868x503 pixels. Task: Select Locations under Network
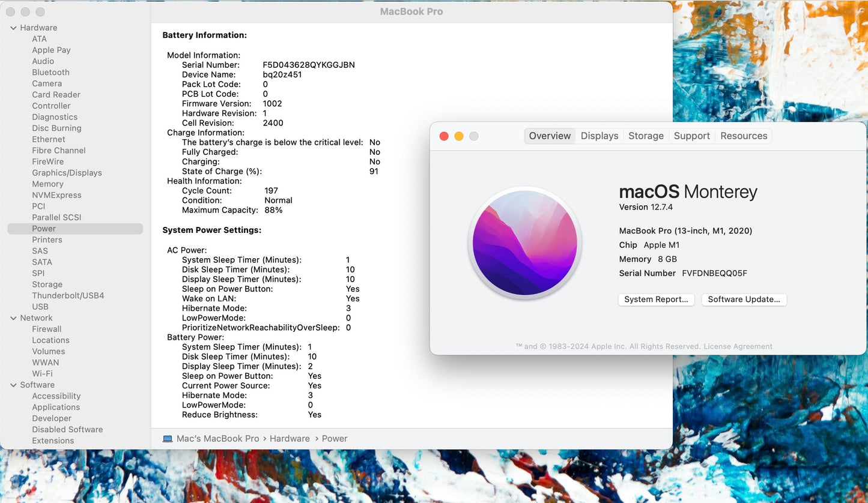coord(50,340)
